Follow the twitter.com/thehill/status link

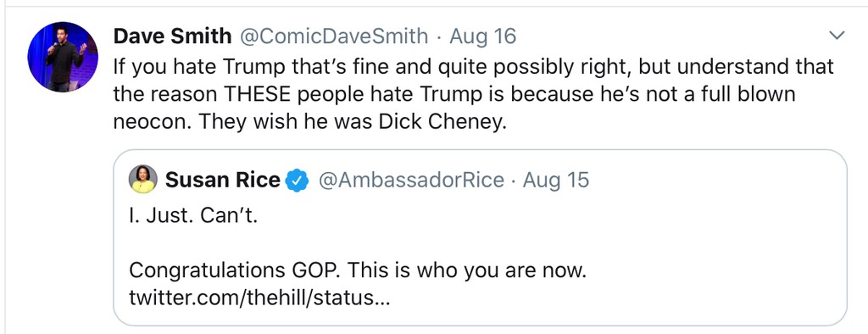[259, 298]
